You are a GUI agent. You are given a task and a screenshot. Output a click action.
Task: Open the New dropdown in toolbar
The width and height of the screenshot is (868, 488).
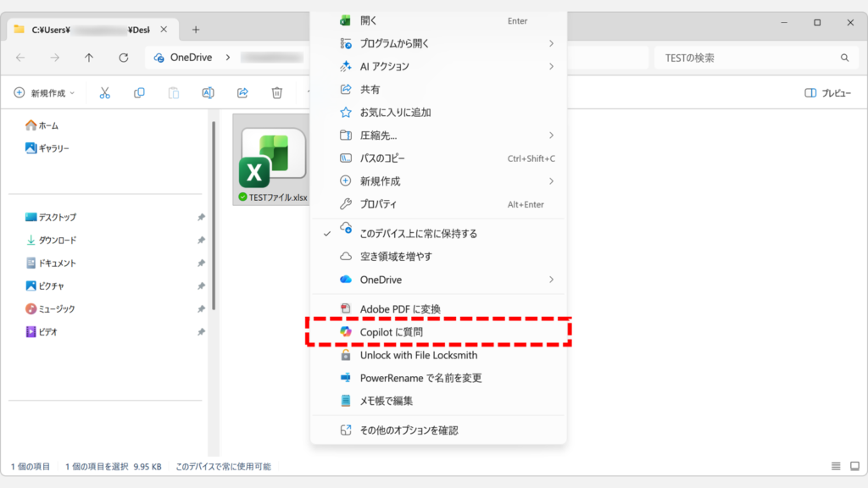[45, 93]
